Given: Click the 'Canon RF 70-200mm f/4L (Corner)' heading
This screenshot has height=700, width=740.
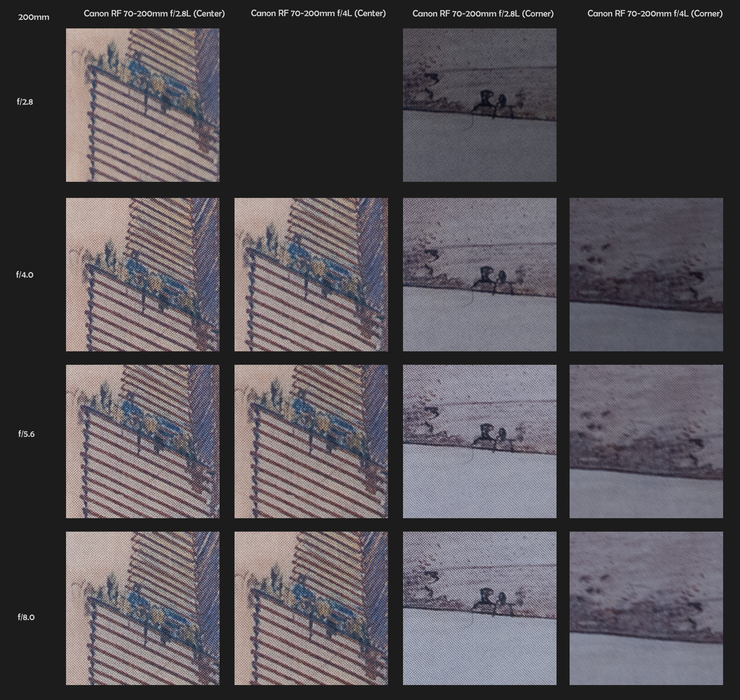Looking at the screenshot, I should [655, 13].
